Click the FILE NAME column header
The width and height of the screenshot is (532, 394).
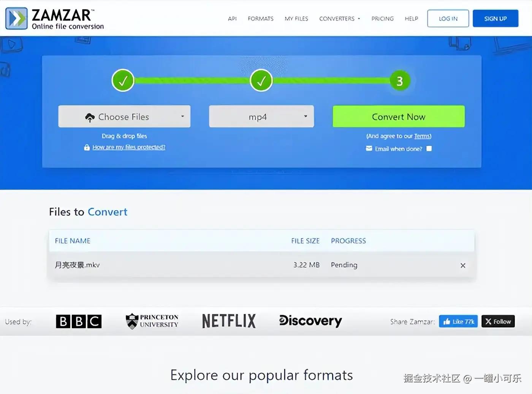[x=73, y=241]
